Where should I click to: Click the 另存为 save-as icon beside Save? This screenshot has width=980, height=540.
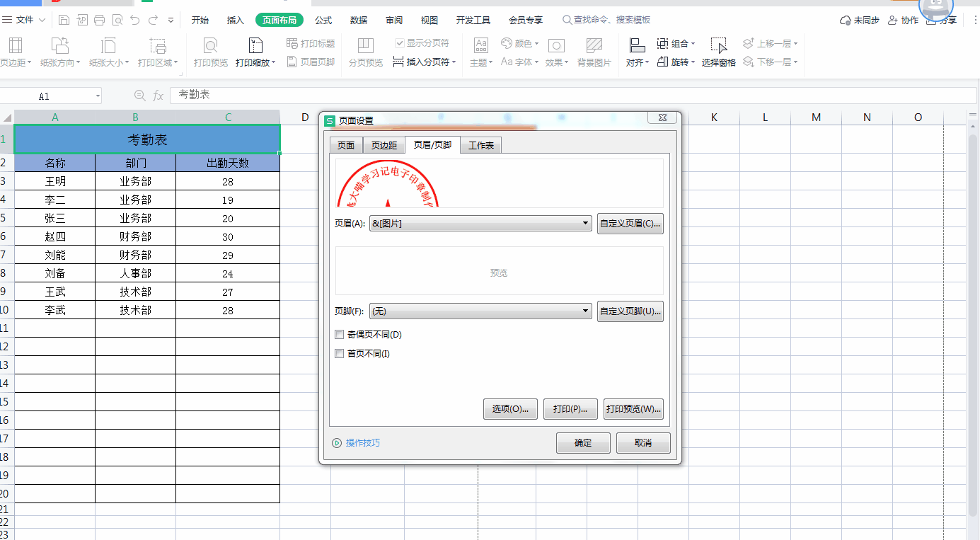82,20
